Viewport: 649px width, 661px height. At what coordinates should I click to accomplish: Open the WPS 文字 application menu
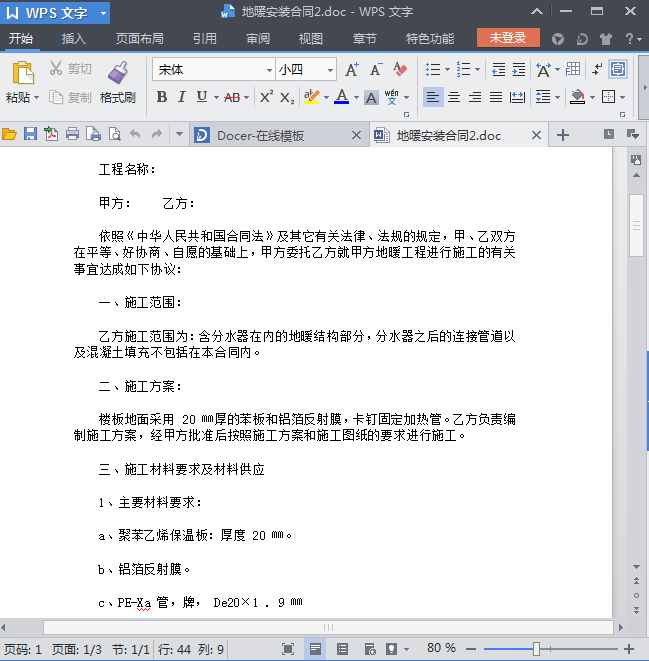55,13
